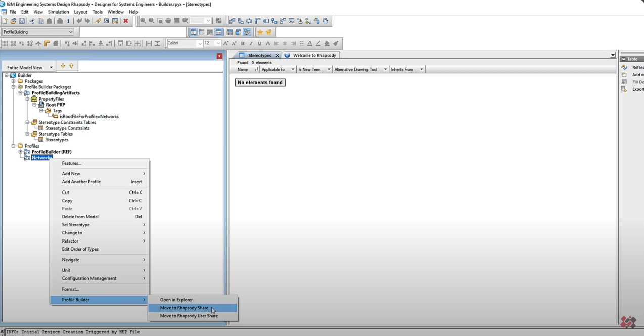Screen dimensions: 644x336
Task: Open the Layout menu
Action: (80, 12)
